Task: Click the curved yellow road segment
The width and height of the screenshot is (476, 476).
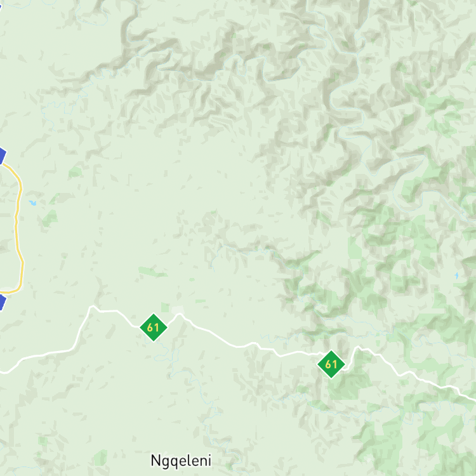Action: [18, 228]
